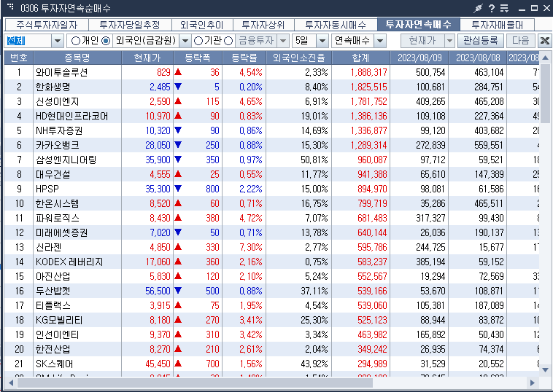This screenshot has height=392, width=553.
Task: Select stock 한전산업
Action: point(53,350)
